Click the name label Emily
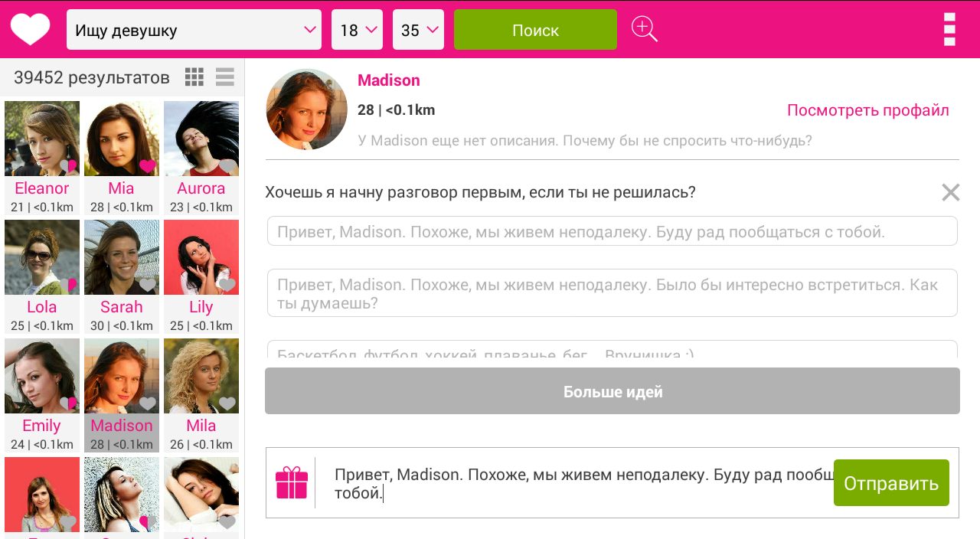The width and height of the screenshot is (980, 539). point(42,426)
